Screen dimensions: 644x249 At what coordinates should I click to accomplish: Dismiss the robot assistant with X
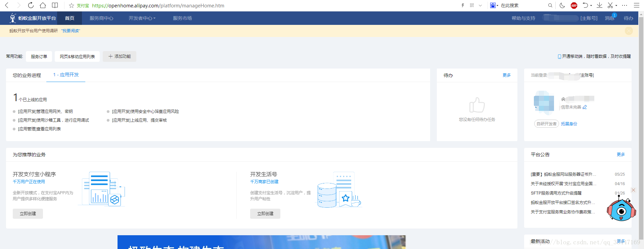(x=633, y=190)
